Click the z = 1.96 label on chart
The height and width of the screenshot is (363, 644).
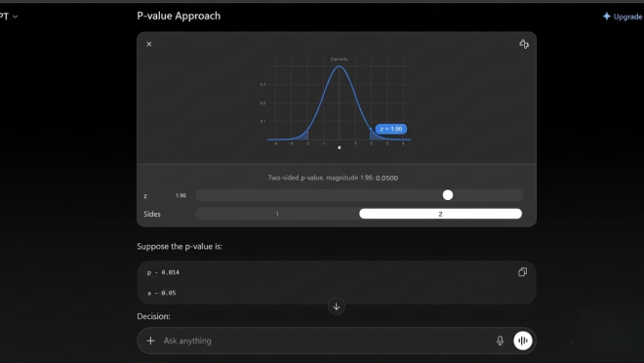[391, 129]
